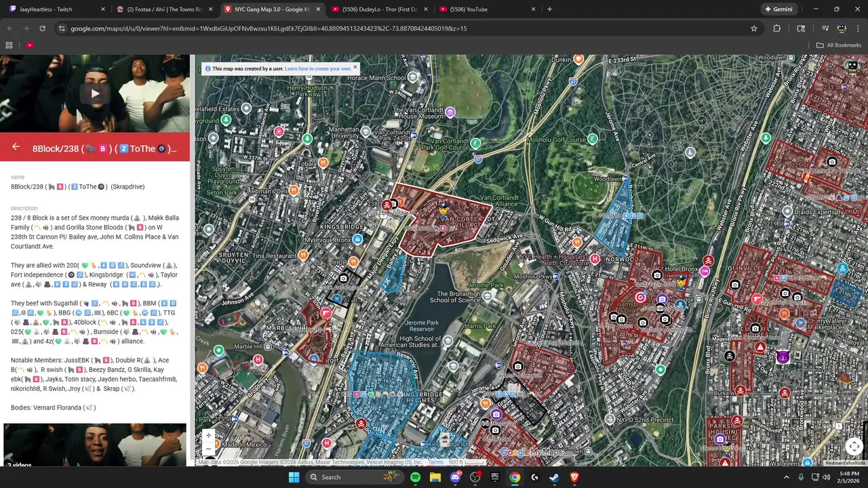868x488 pixels.
Task: Open Steam from the taskbar
Action: coord(554,477)
